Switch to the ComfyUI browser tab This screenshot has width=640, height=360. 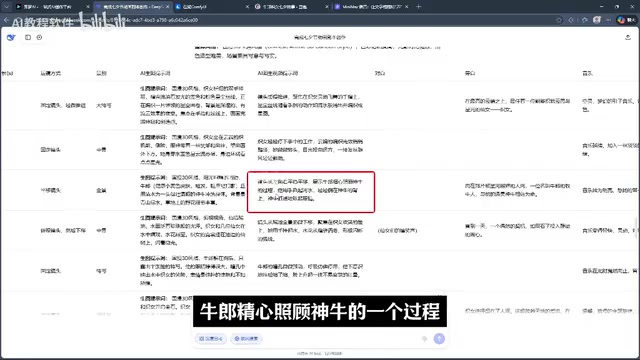[x=211, y=7]
